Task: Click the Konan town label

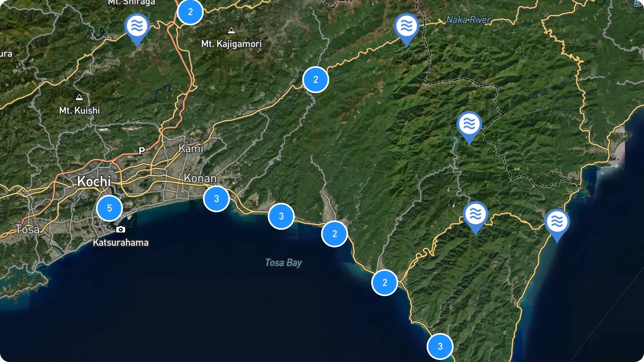Action: 200,178
